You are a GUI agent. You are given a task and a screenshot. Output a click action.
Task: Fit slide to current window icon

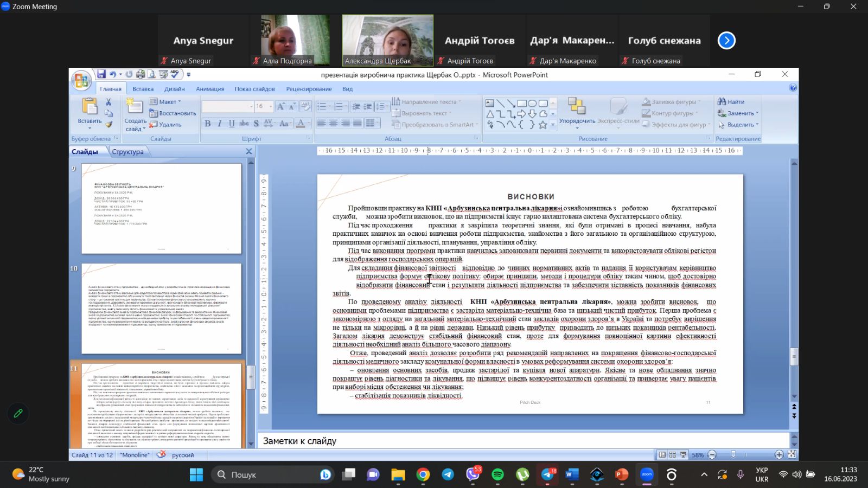792,455
